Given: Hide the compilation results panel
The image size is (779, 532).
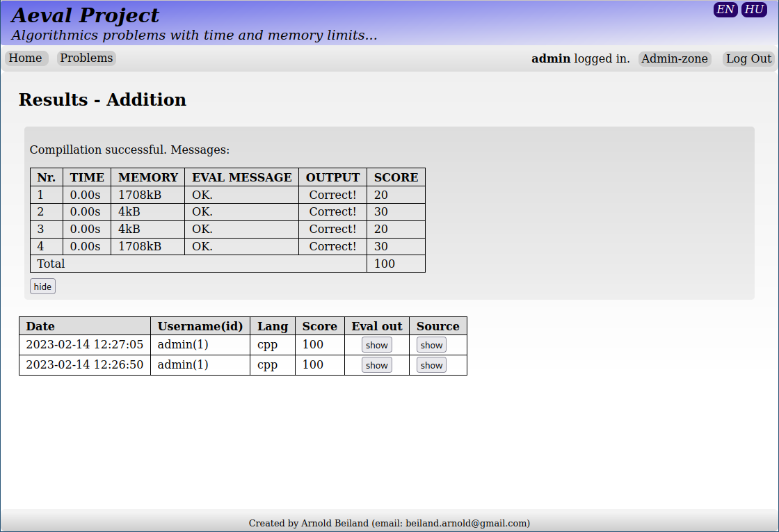Looking at the screenshot, I should (x=42, y=287).
